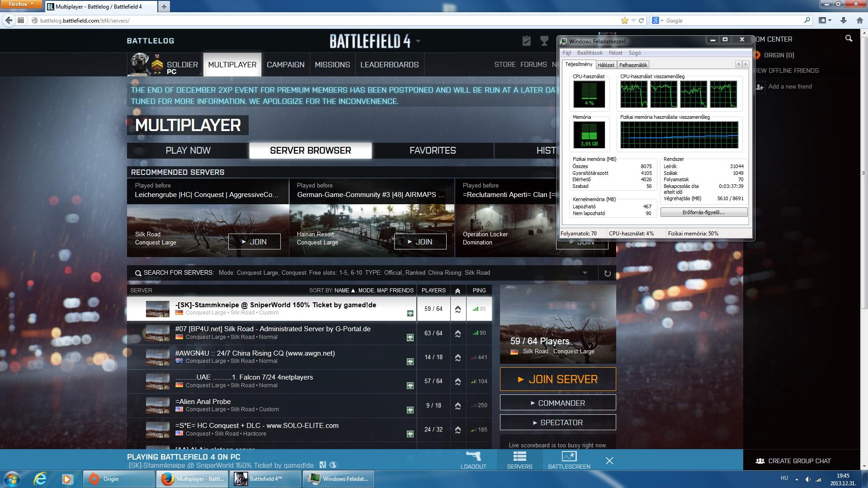Switch to the Origin taskbar window

click(x=118, y=479)
